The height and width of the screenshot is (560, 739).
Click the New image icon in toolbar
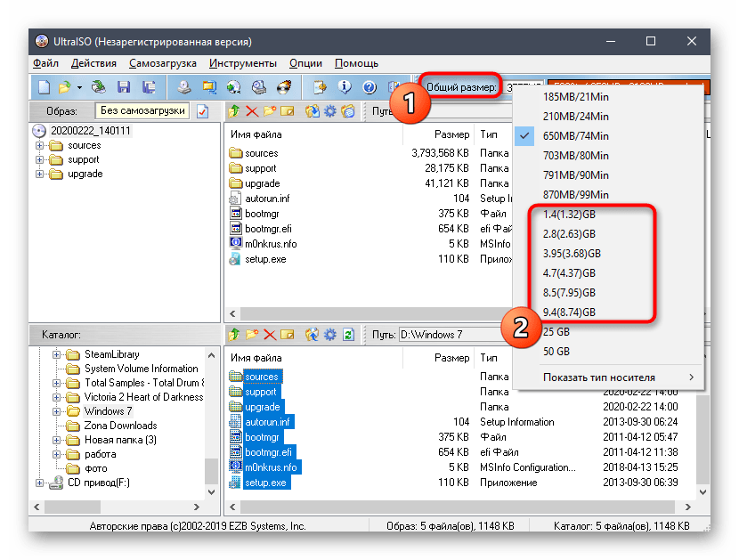(45, 87)
